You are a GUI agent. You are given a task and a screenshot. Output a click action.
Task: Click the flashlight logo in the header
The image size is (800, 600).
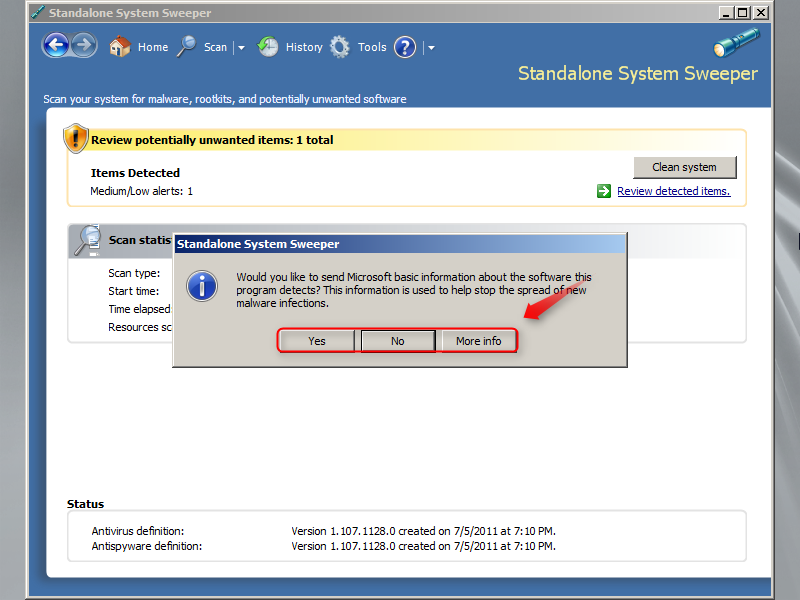(736, 42)
